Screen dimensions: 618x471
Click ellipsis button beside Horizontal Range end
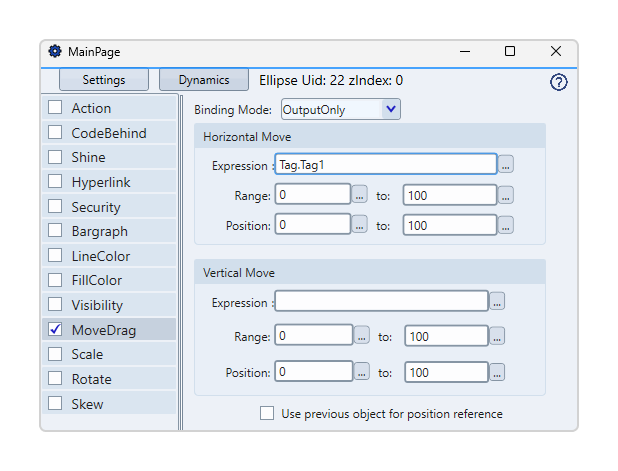point(506,195)
